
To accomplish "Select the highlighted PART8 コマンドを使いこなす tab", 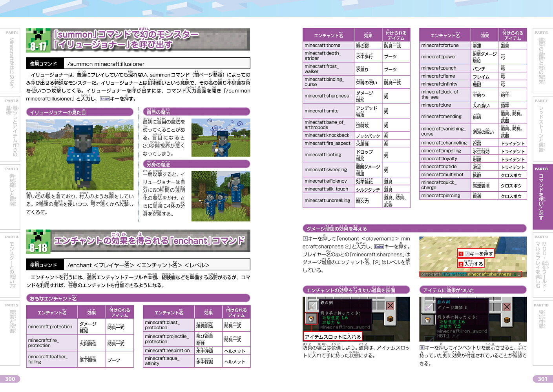I will click(543, 197).
